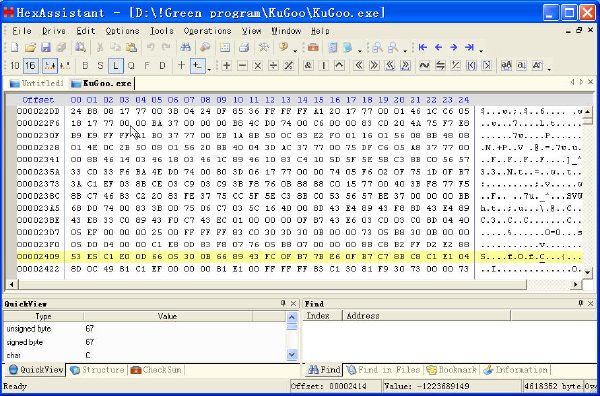Switch to the Find in Files tab
The height and width of the screenshot is (396, 600).
(383, 370)
